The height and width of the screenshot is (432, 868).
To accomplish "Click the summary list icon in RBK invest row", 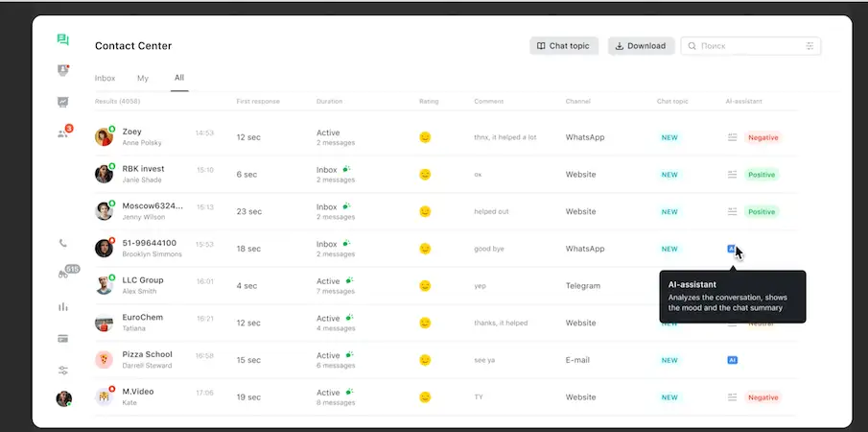I will tap(733, 175).
